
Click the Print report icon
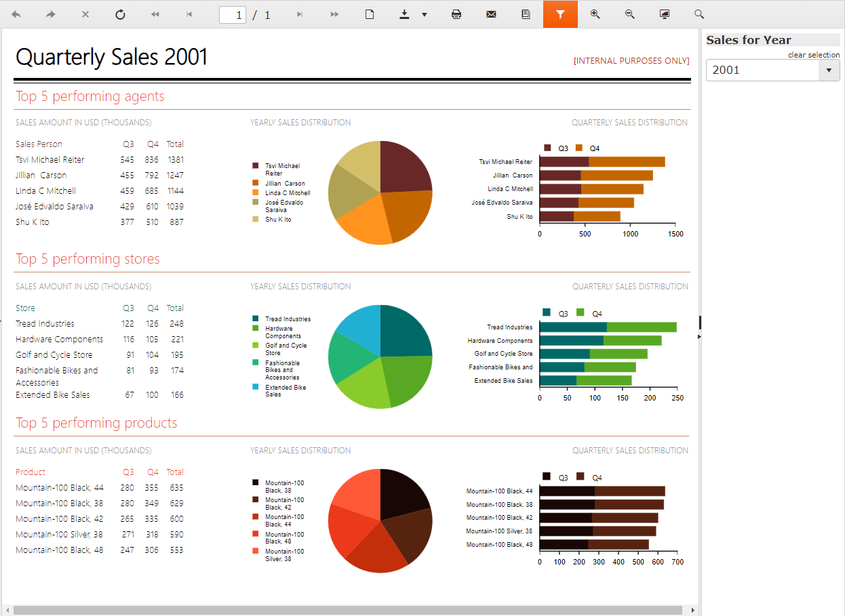click(456, 14)
